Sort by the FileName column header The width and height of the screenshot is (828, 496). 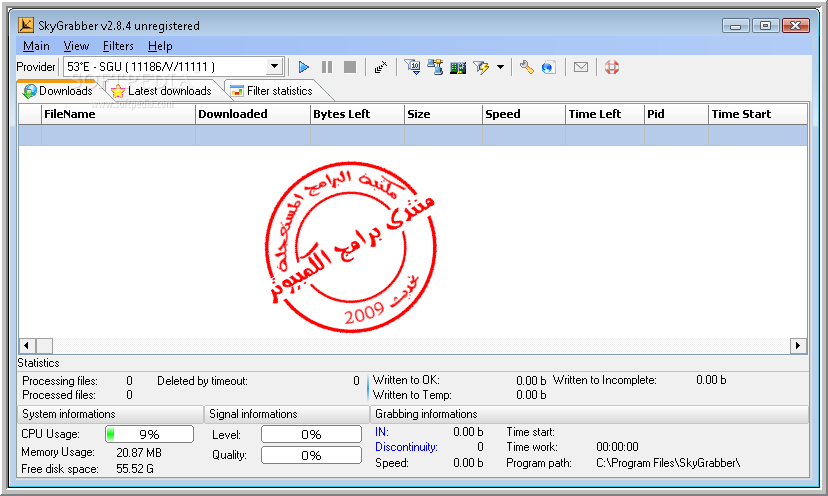click(x=118, y=114)
